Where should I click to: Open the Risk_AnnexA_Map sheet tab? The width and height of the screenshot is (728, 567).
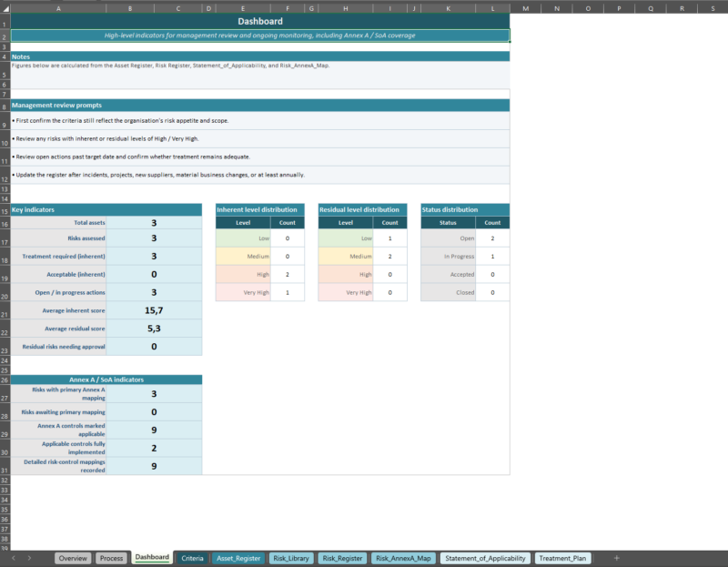tap(403, 558)
